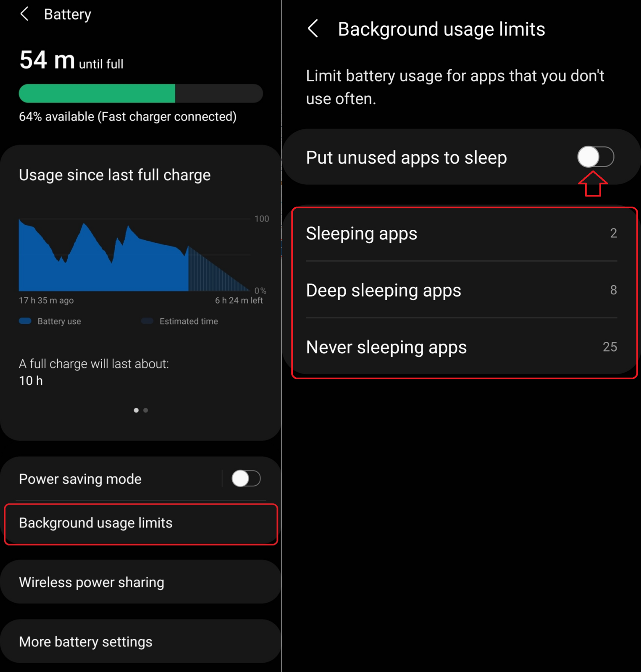Tap back arrow beside Background usage limits

click(x=313, y=29)
